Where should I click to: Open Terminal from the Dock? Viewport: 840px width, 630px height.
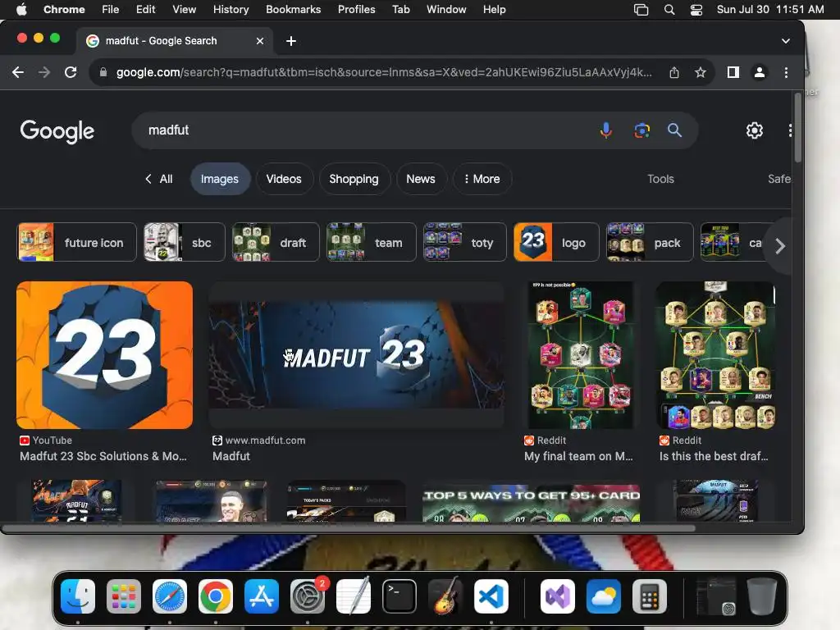[x=399, y=596]
